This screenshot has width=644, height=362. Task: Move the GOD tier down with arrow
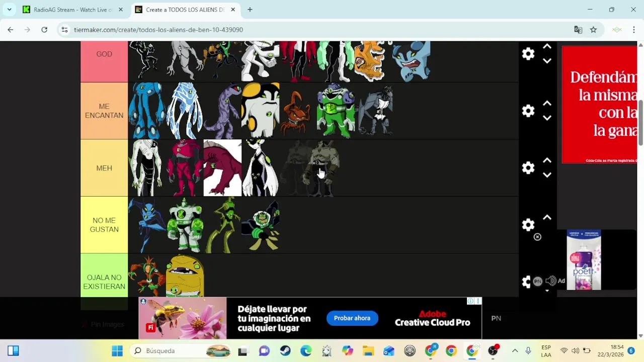(x=547, y=61)
